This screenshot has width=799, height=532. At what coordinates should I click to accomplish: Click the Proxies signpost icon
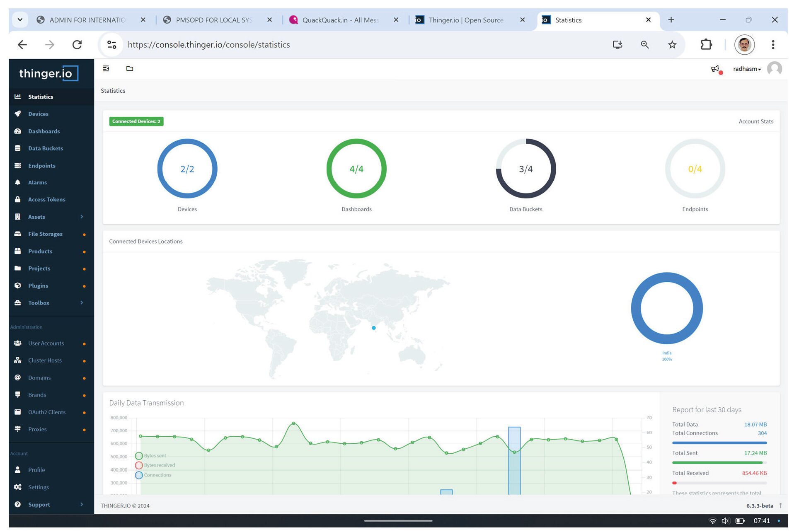pyautogui.click(x=17, y=430)
